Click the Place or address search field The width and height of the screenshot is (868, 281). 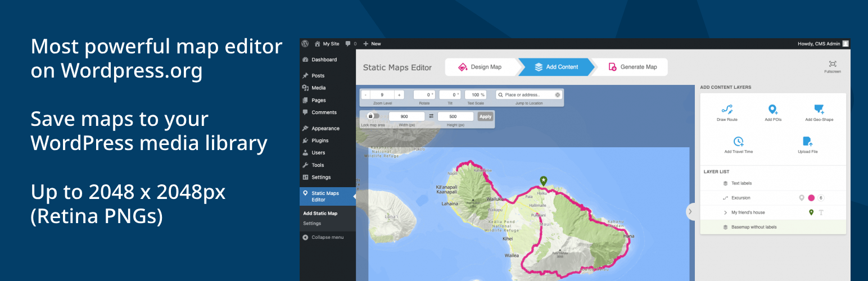pyautogui.click(x=529, y=95)
